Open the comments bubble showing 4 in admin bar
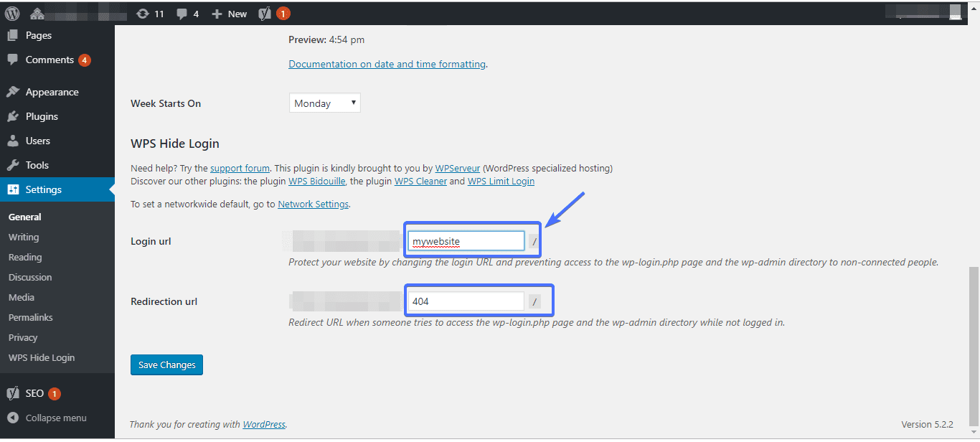Screen dimensions: 980x442 (188, 14)
